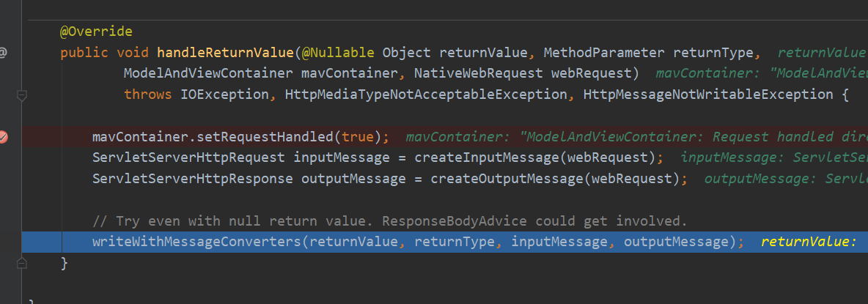
Task: Click the @ gutter icon beside handleReturnValue
Action: tap(3, 53)
